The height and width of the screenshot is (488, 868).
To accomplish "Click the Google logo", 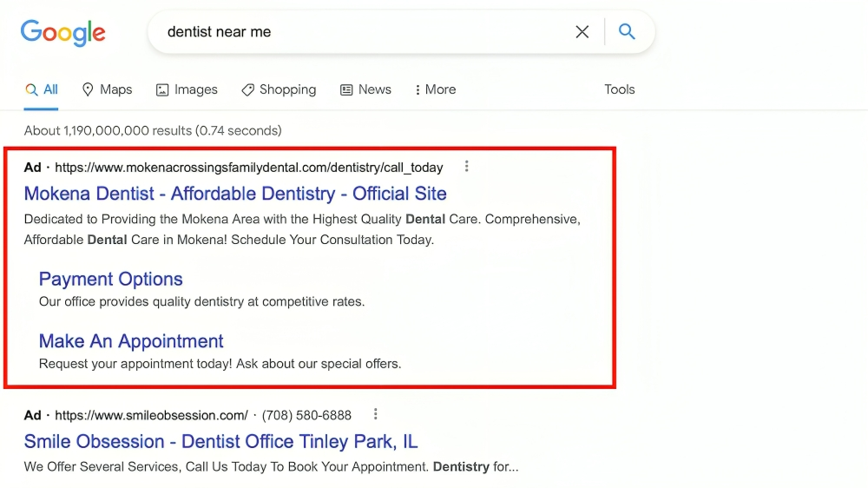I will [x=62, y=32].
